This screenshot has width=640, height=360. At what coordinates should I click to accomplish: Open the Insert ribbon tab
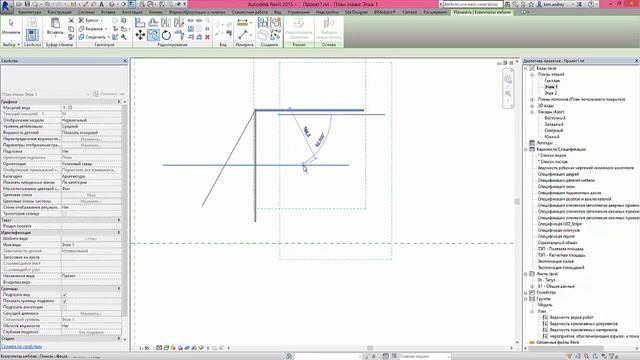[x=108, y=13]
